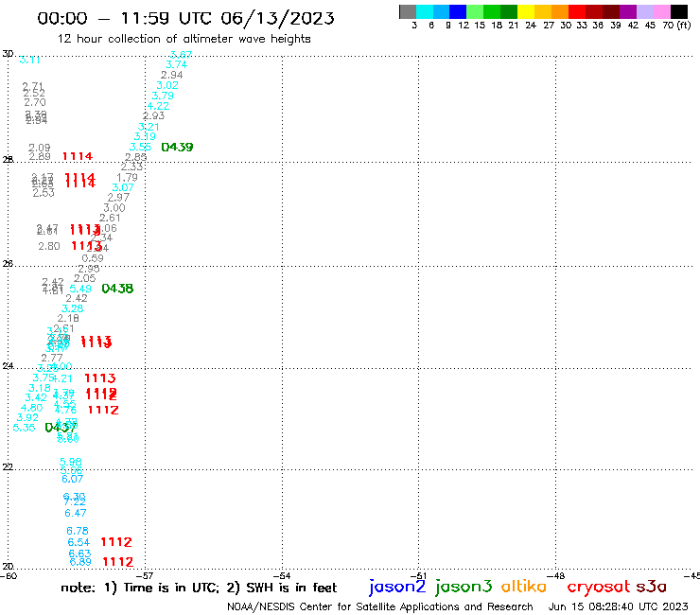
Task: Click the purple swatch in the legend
Action: tap(628, 11)
